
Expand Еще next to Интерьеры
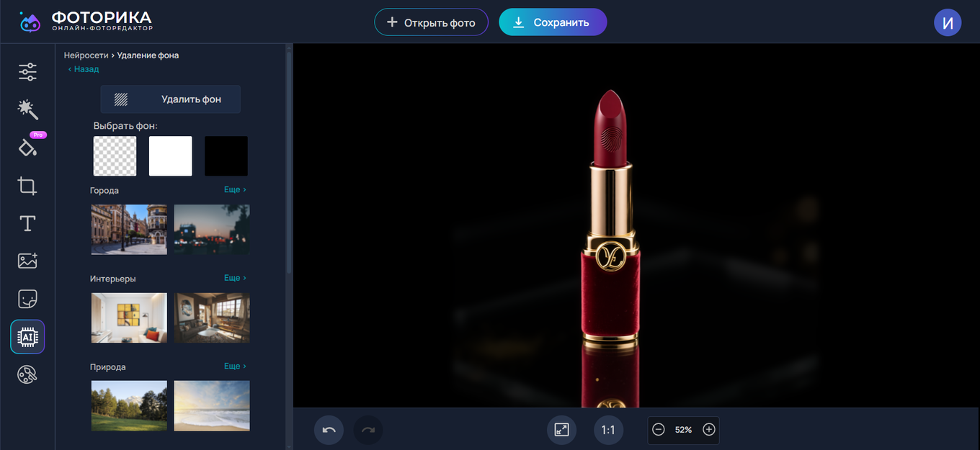234,277
